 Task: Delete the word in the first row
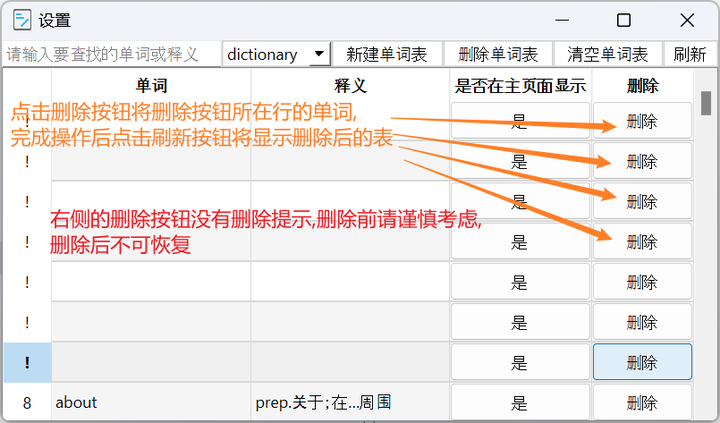click(642, 121)
